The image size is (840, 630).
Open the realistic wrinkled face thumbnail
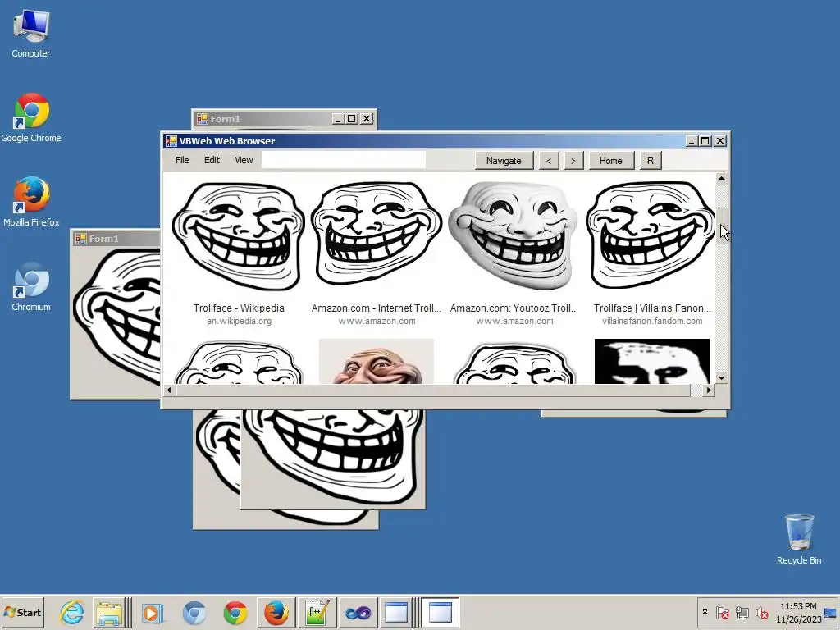(x=376, y=361)
